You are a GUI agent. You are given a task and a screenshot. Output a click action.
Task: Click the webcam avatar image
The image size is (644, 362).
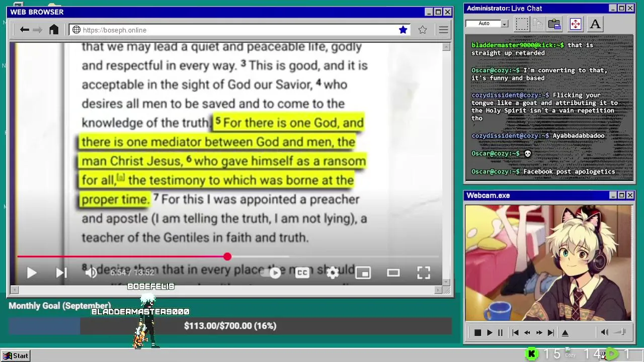pyautogui.click(x=548, y=263)
